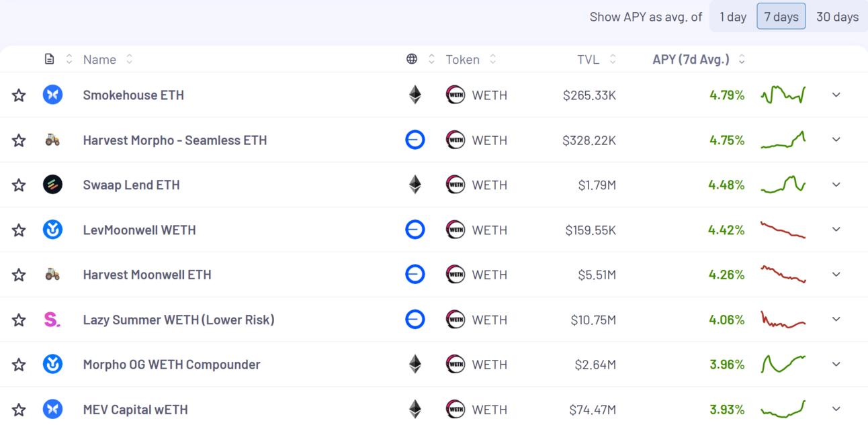Expand the Smokehouse ETH row details
Viewport: 868px width, 425px height.
pos(836,95)
